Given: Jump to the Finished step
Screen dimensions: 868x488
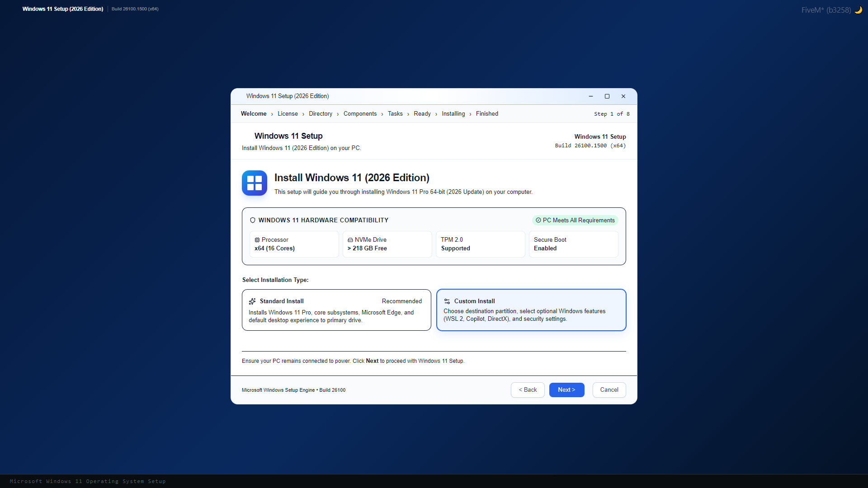Looking at the screenshot, I should point(487,114).
